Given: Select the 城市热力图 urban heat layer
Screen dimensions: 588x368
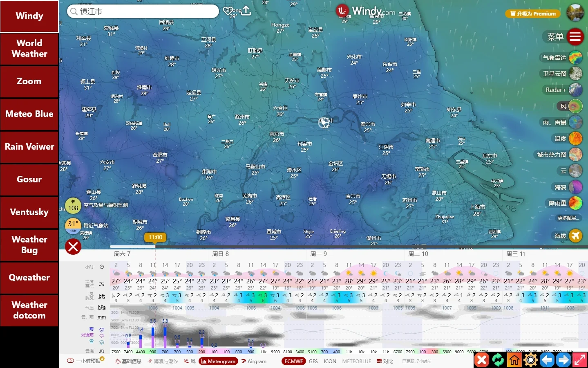Looking at the screenshot, I should click(x=559, y=155).
